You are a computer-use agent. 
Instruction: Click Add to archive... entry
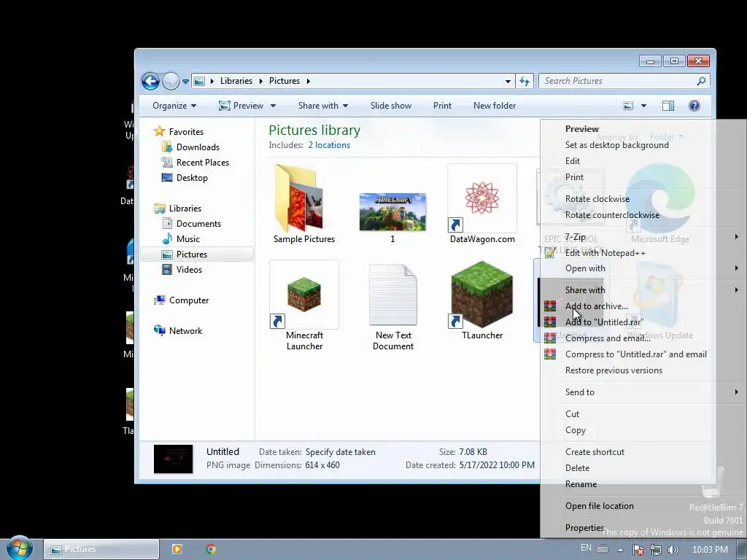[596, 306]
